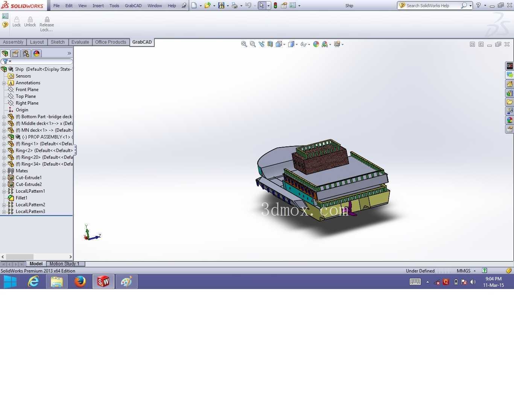Click the Display Style cube icon

point(291,44)
